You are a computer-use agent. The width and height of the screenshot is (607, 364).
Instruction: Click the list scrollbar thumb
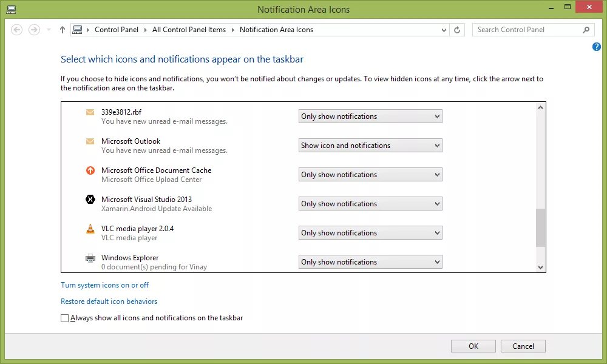[x=540, y=227]
